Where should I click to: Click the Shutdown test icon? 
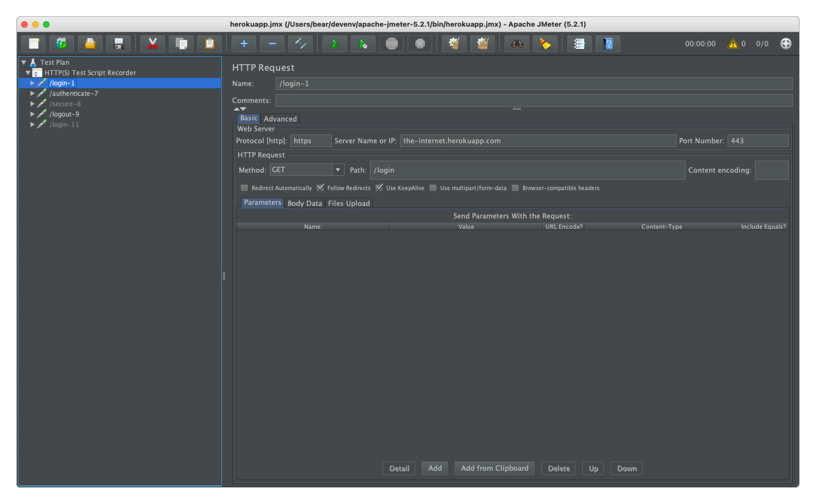[x=420, y=44]
